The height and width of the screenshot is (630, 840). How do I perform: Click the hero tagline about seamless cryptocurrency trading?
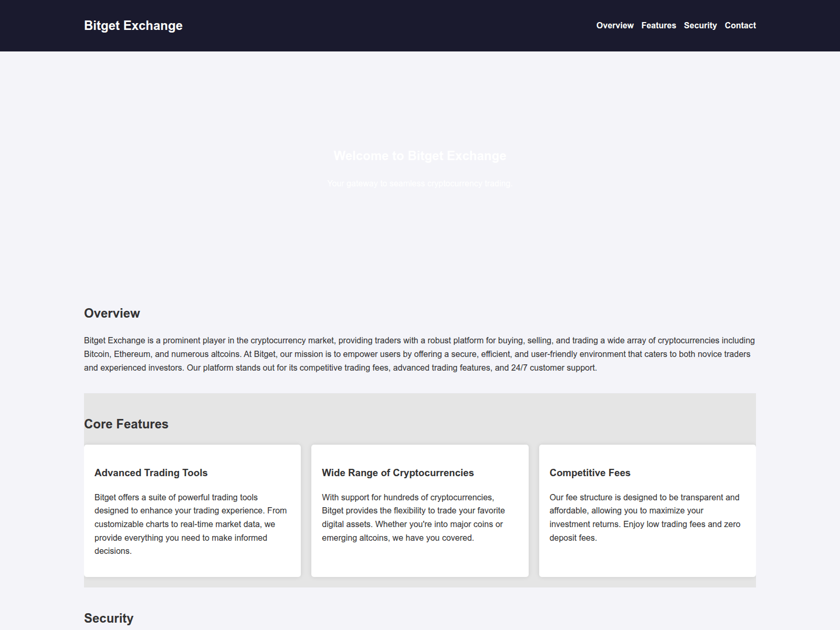(x=419, y=183)
